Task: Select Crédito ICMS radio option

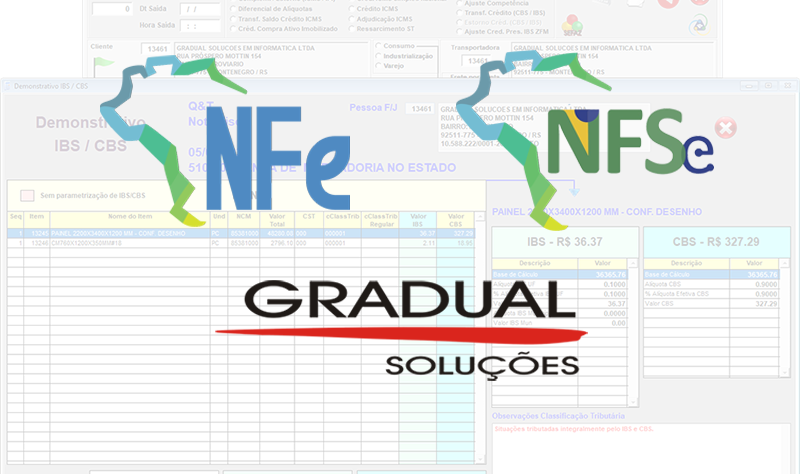Action: (352, 9)
